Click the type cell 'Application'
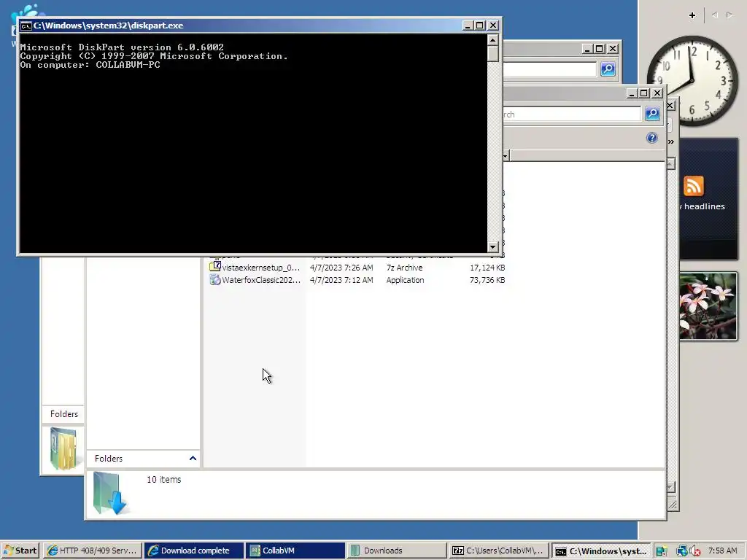The width and height of the screenshot is (747, 560). [405, 280]
